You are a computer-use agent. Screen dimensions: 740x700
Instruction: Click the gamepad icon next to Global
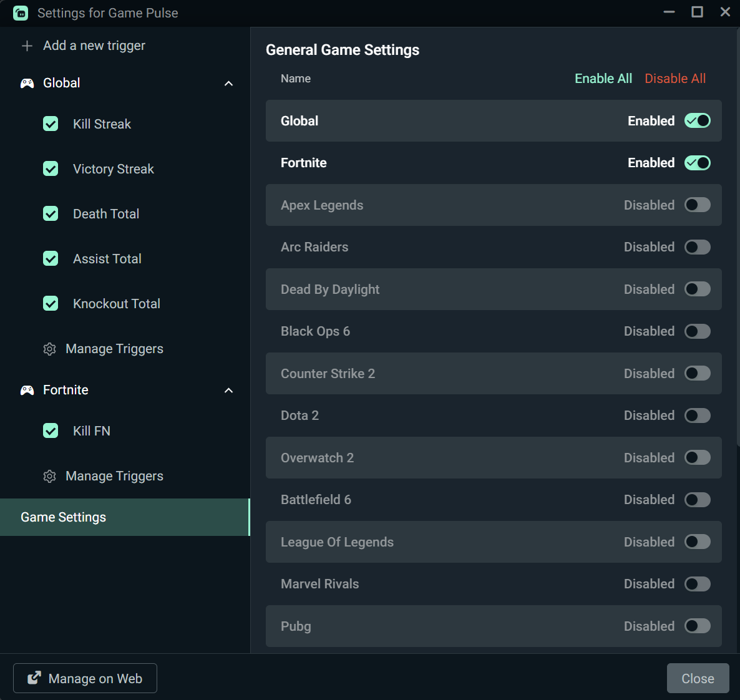pos(27,82)
